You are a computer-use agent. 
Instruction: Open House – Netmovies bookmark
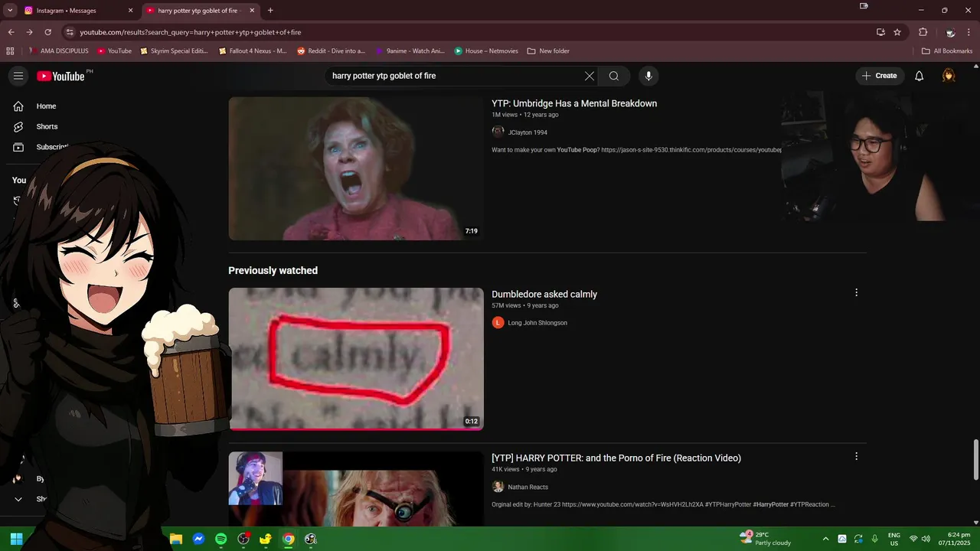(486, 51)
